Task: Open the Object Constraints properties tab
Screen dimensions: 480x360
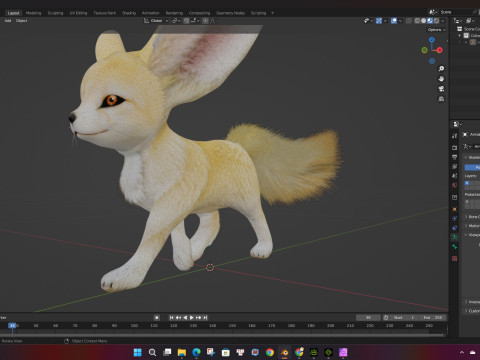Action: 455,228
